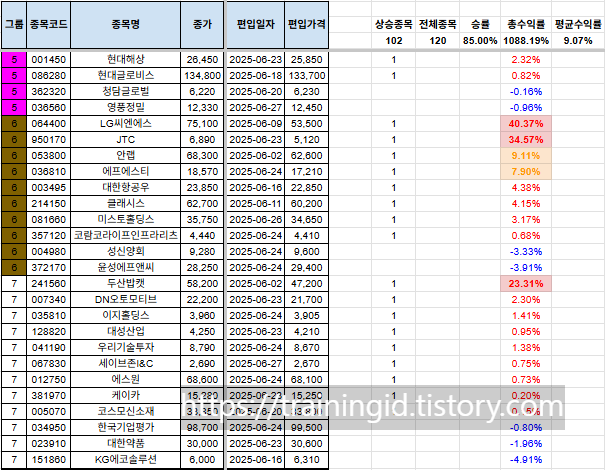The height and width of the screenshot is (470, 605).
Task: Click entry price 47,200
Action: (307, 284)
